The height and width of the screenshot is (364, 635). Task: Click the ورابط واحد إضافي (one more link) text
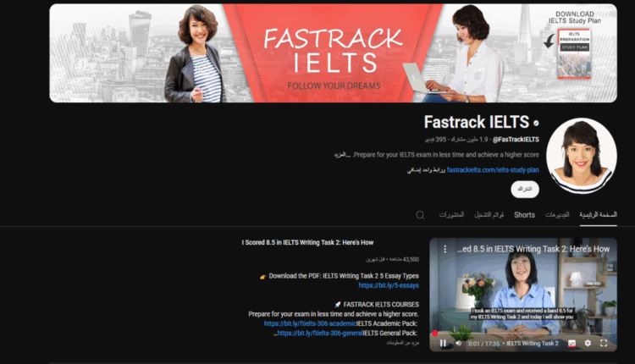(x=426, y=170)
